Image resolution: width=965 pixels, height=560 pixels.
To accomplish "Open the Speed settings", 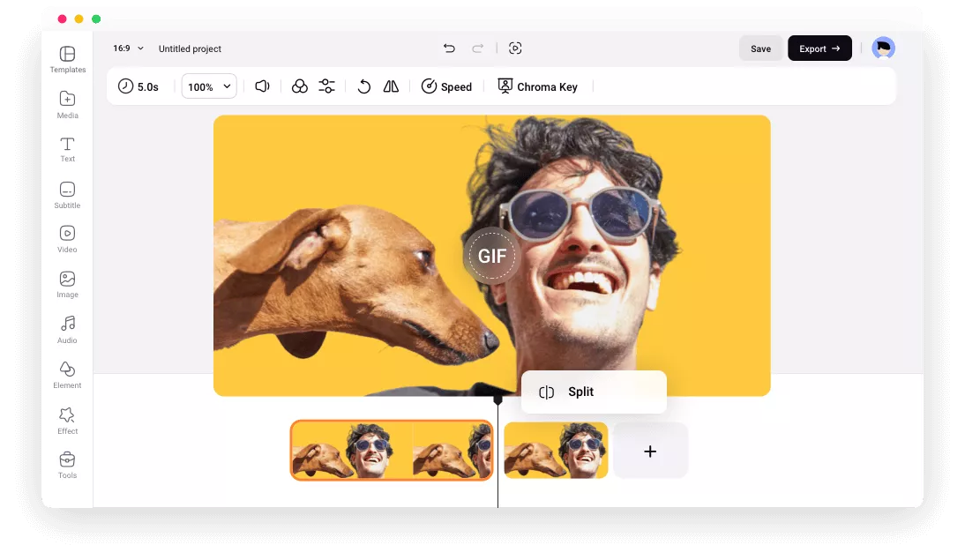I will coord(446,86).
